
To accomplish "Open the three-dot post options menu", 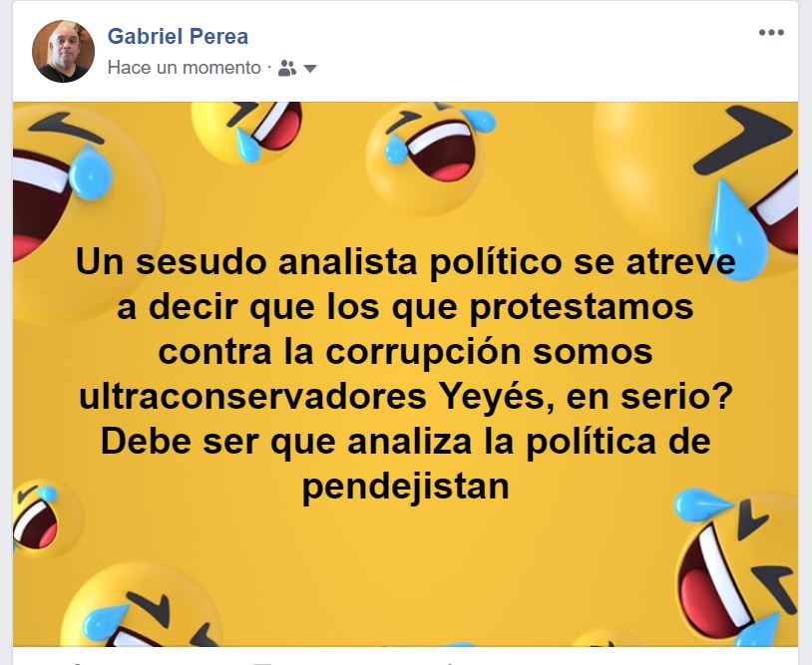I will 771,33.
